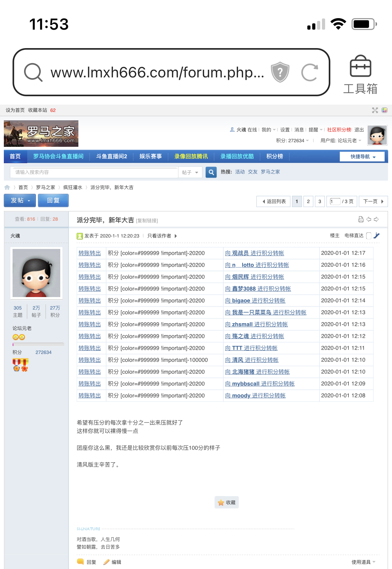
Task: Click the fullscreen toggle icon at top right
Action: pos(375,110)
